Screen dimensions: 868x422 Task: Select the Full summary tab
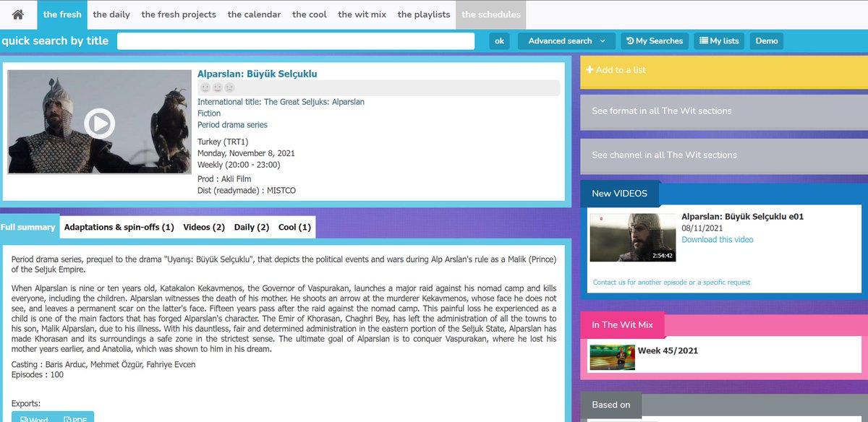(x=28, y=227)
